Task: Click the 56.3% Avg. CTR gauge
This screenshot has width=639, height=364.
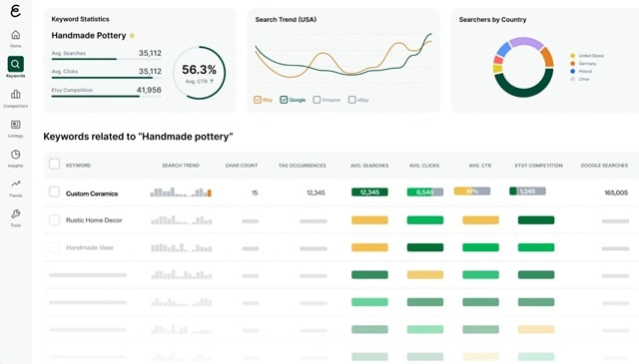Action: pyautogui.click(x=199, y=73)
